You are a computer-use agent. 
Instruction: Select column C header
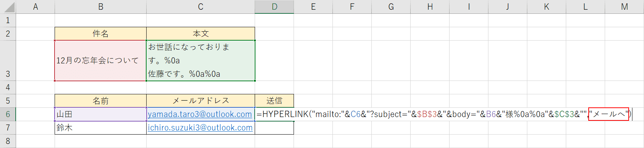pos(201,7)
